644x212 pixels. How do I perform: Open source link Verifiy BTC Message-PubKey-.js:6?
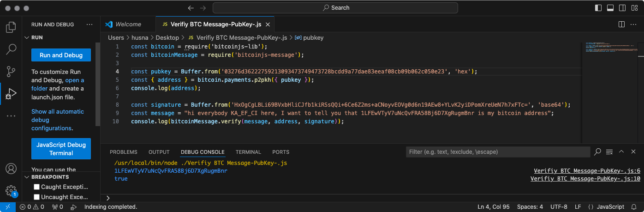[587, 171]
